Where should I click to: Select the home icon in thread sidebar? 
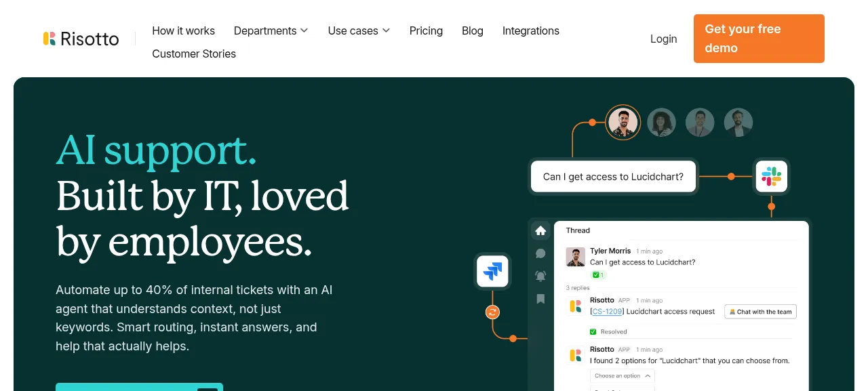[x=540, y=230]
